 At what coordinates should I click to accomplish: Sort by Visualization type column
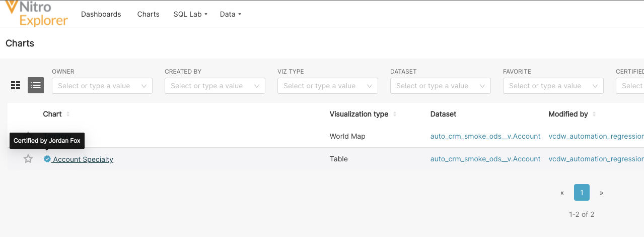[395, 114]
